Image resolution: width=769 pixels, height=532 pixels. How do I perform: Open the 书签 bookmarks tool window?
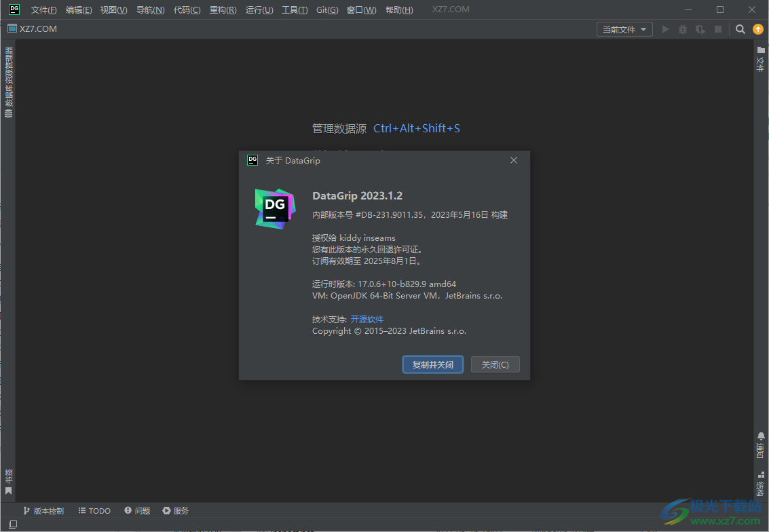(8, 482)
